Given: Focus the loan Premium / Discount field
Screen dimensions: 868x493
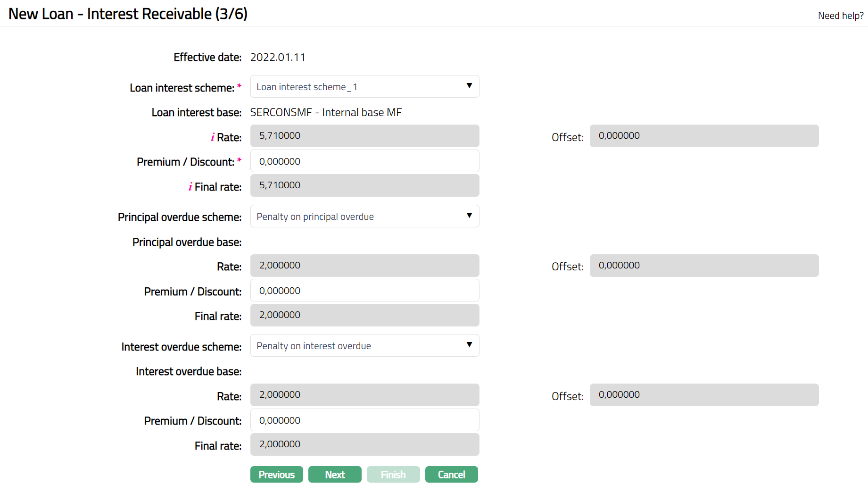Looking at the screenshot, I should (364, 161).
